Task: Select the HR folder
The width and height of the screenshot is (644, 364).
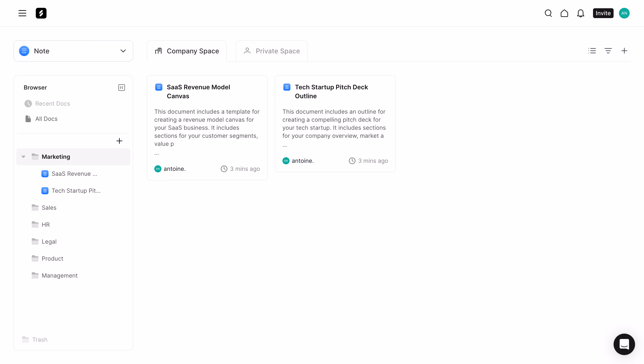Action: 73,224
